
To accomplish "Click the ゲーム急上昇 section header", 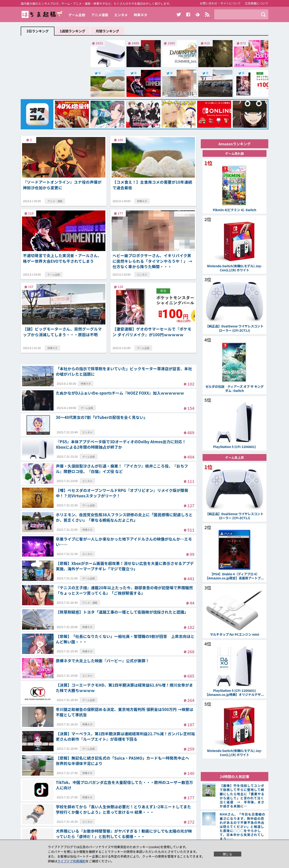I will coord(234,457).
